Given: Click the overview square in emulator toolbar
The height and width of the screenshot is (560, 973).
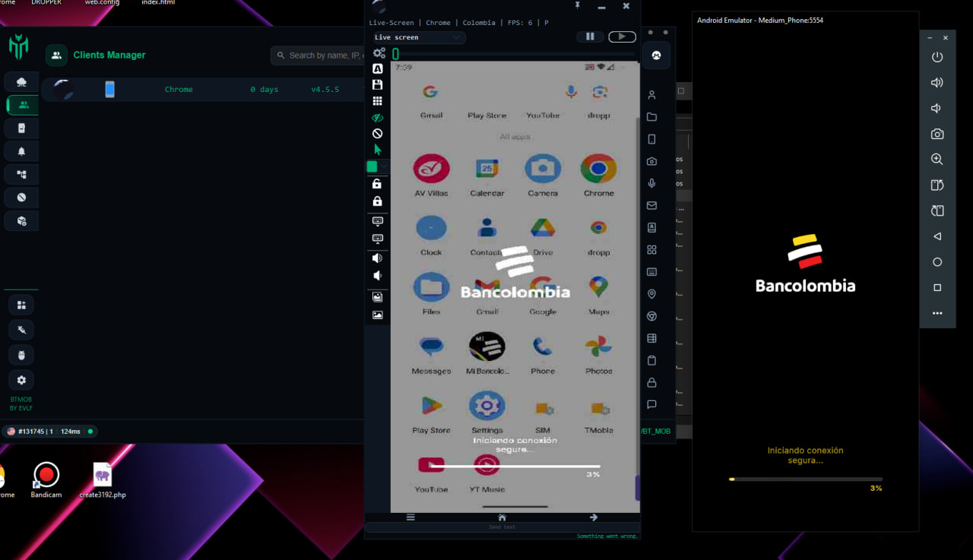Looking at the screenshot, I should pos(937,288).
